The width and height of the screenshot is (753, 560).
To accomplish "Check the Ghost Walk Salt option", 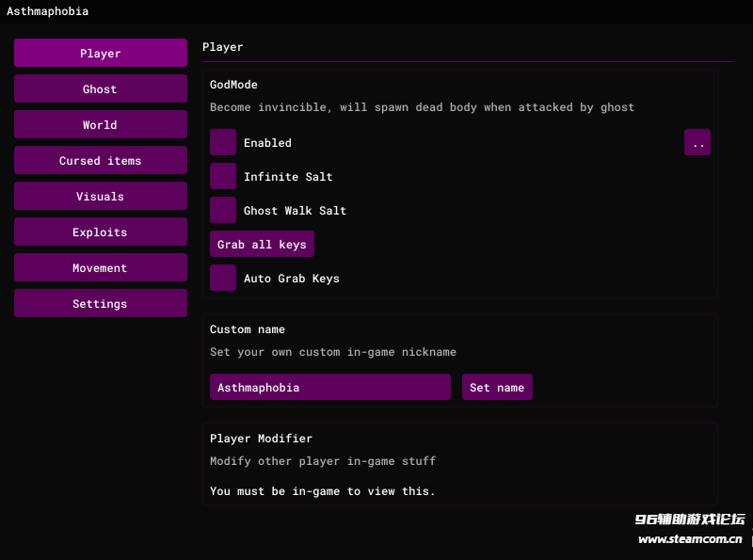I will pyautogui.click(x=223, y=211).
